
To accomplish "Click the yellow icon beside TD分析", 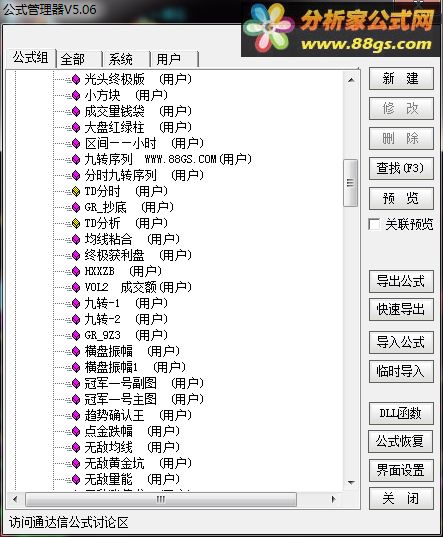I will coord(76,223).
